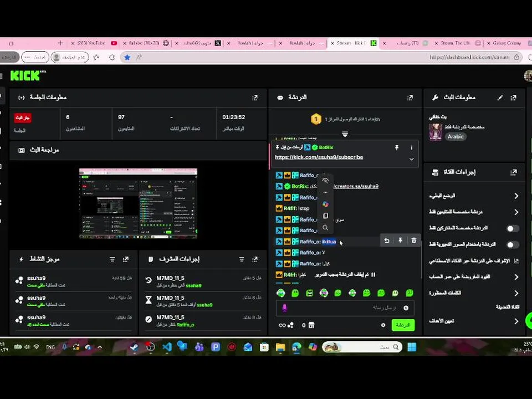Image resolution: width=532 pixels, height=399 pixels.
Task: Open a new browser tab with the plus button
Action: coord(60,43)
